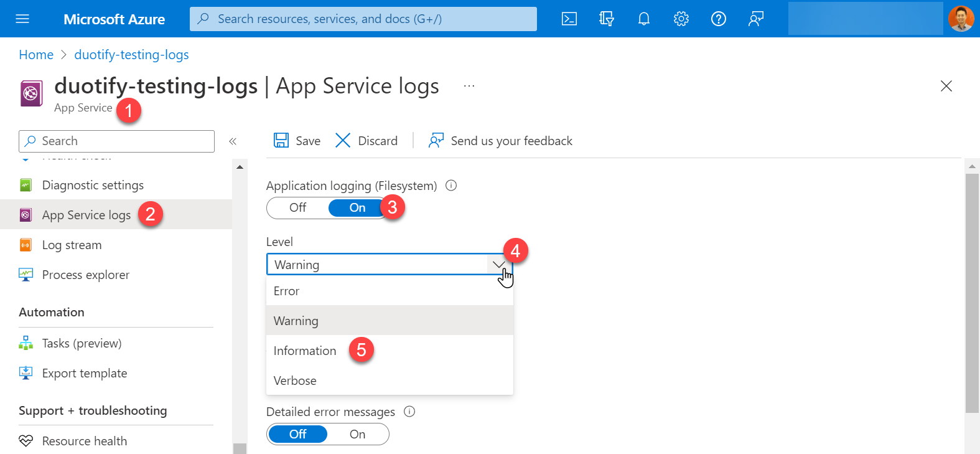Show info for Application logging (Filesystem)

[x=452, y=185]
